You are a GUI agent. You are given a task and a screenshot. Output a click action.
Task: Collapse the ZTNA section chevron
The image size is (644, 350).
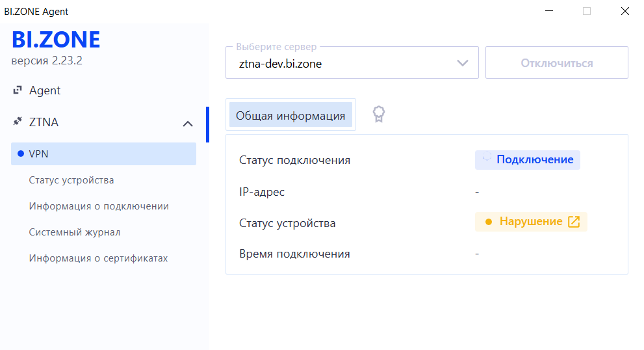point(188,124)
